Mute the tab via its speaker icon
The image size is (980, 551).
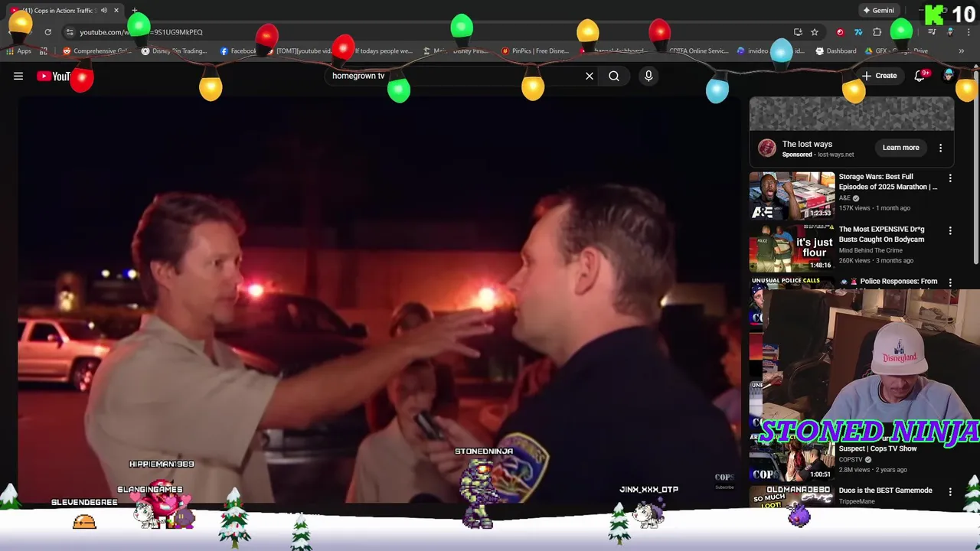(x=104, y=11)
